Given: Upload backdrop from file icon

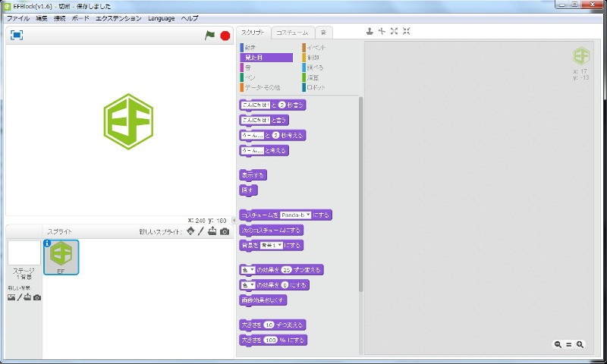Looking at the screenshot, I should click(x=27, y=297).
